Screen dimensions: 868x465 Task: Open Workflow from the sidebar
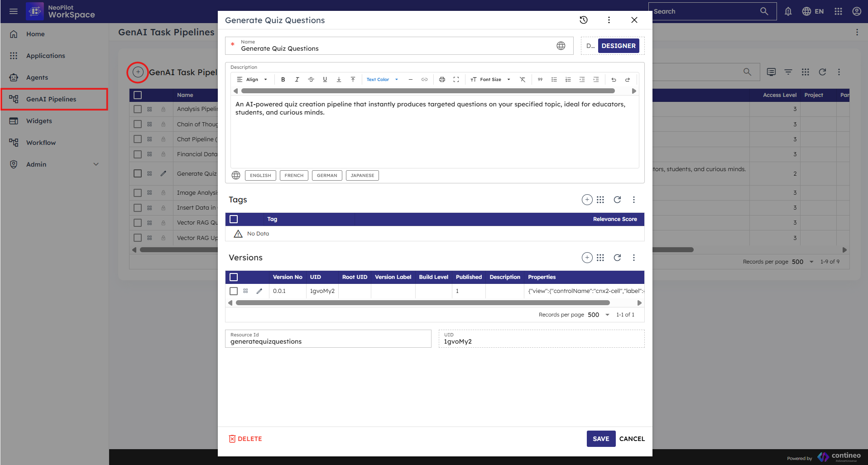[x=41, y=143]
